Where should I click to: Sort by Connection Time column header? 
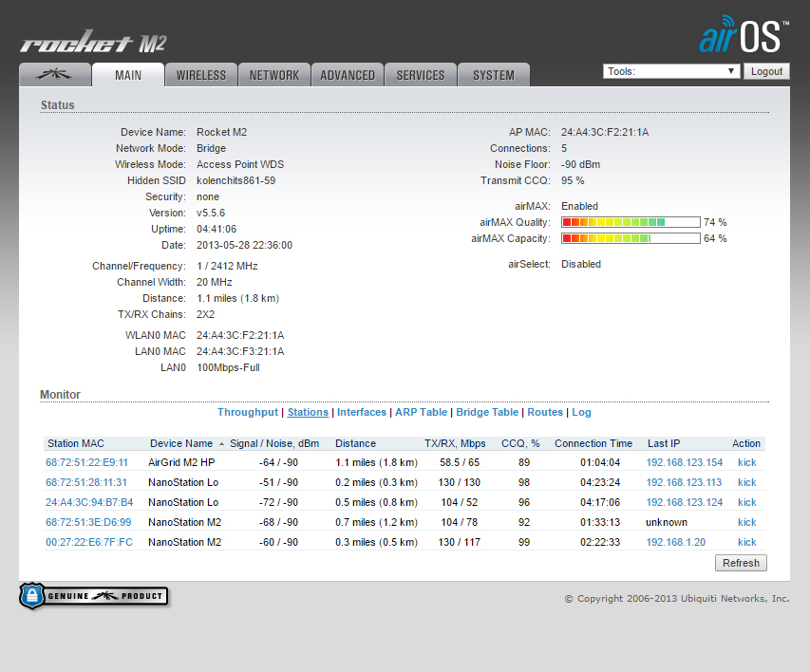593,443
